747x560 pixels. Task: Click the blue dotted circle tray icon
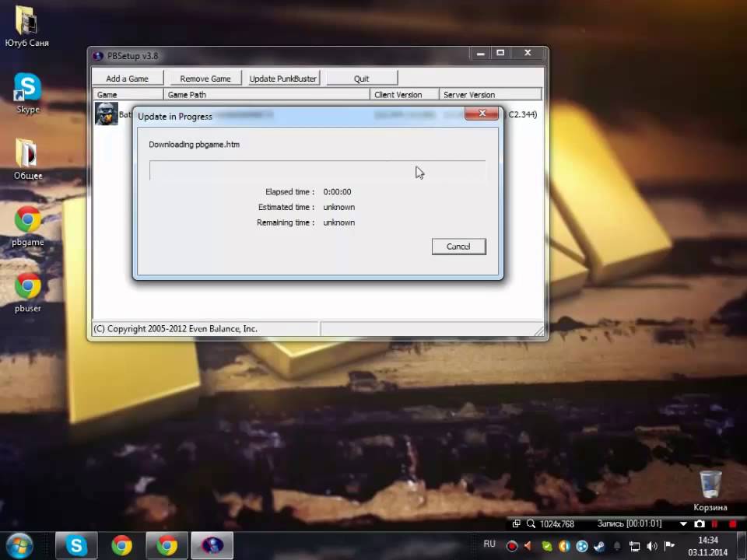pos(582,546)
